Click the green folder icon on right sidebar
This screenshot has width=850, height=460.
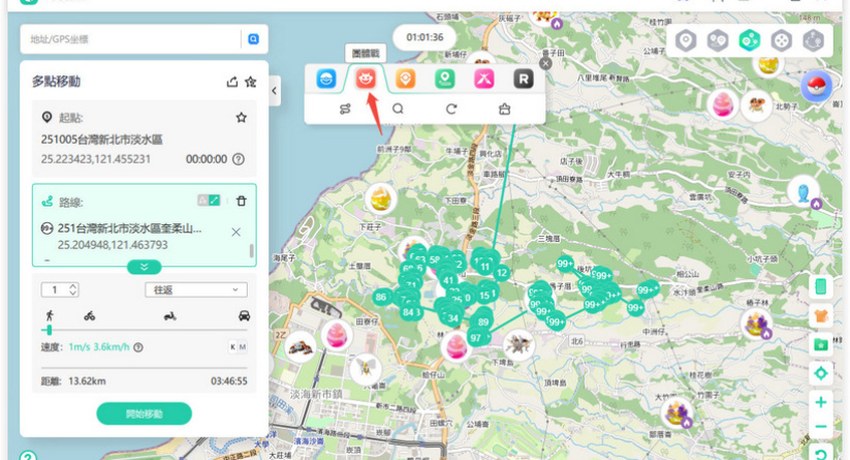[821, 345]
